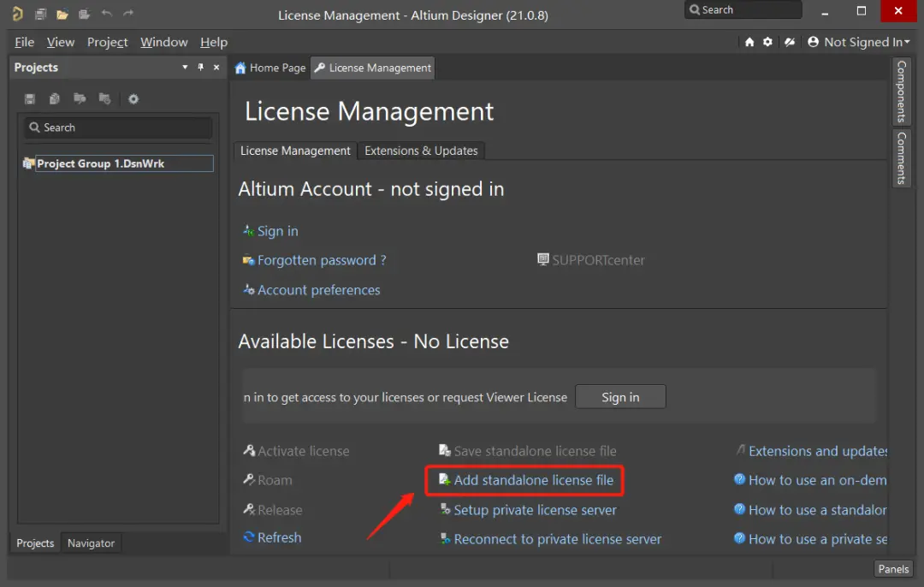Click the Sign in link under Altium Account
The width and height of the screenshot is (924, 587).
click(277, 231)
